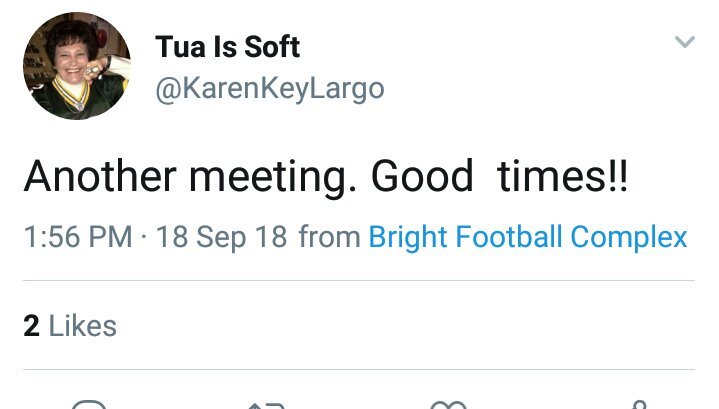Open the Bright Football Complex location link
The width and height of the screenshot is (719, 409).
click(528, 237)
